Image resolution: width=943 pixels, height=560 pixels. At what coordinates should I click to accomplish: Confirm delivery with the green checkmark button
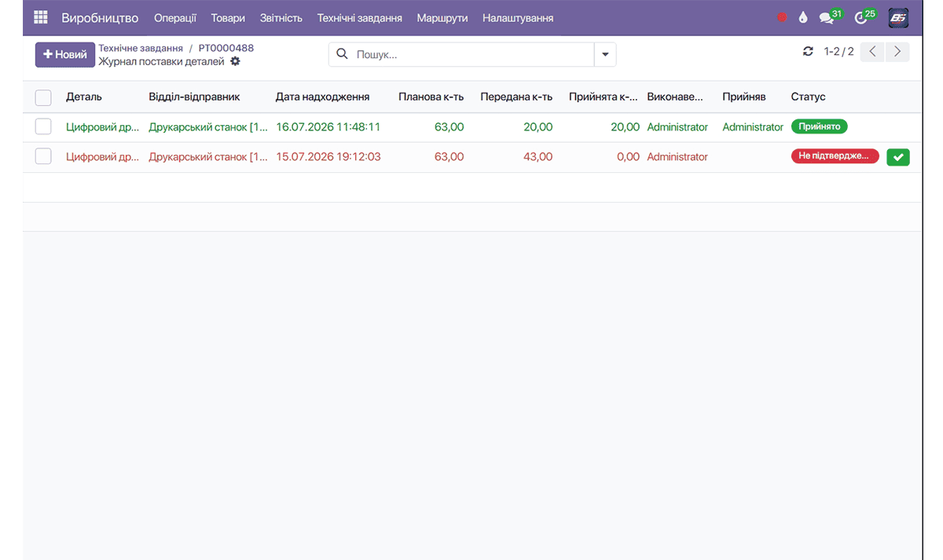click(898, 157)
